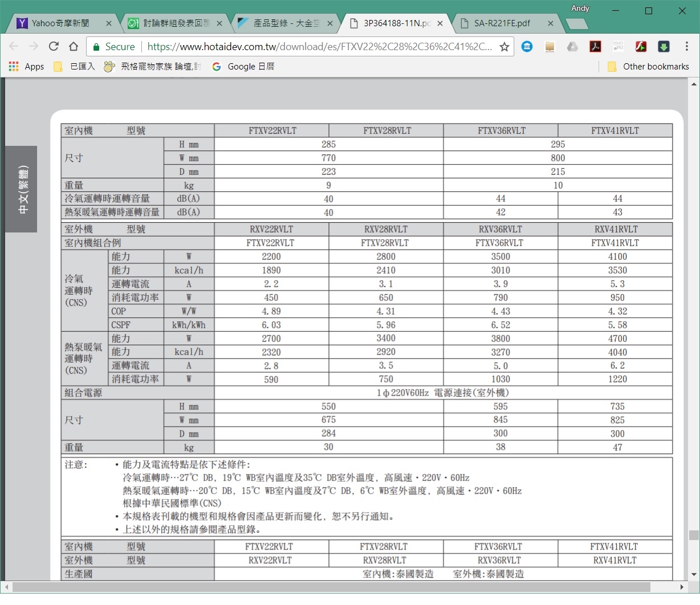Click the vertical scrollbar down arrow
Viewport: 700px width, 605px height.
[694, 575]
